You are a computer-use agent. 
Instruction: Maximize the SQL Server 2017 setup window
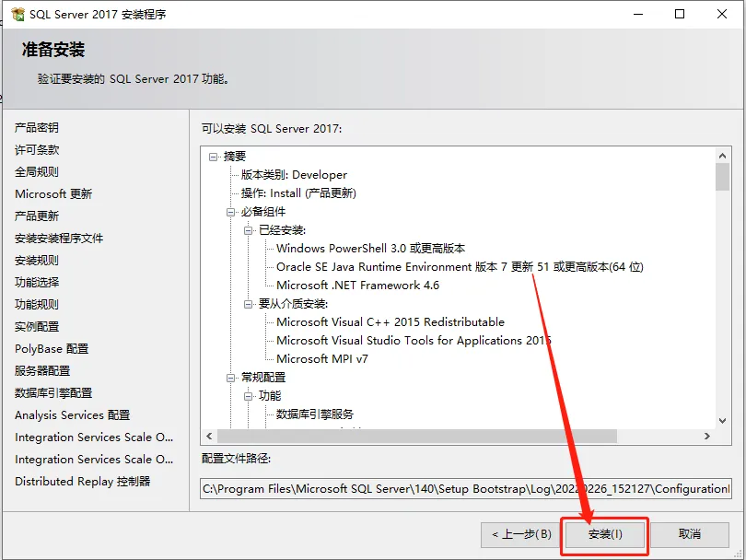pyautogui.click(x=680, y=14)
